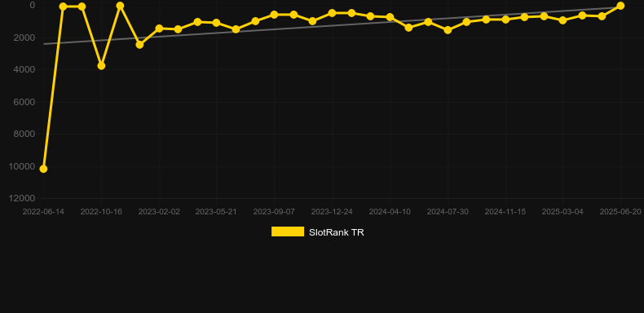644x313 pixels.
Task: Click the 2024-04-10 x-axis date label
Action: click(x=390, y=212)
